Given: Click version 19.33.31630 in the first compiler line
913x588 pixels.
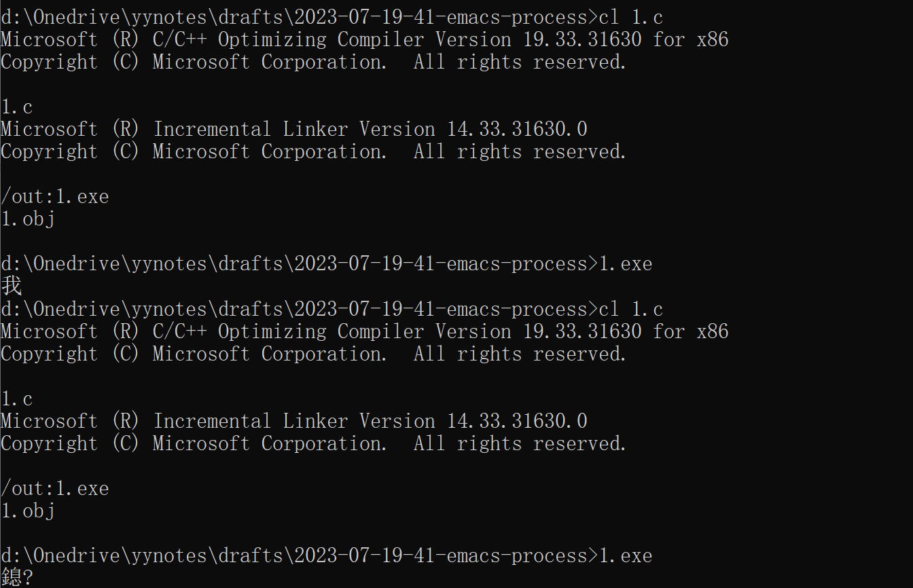Looking at the screenshot, I should point(582,39).
